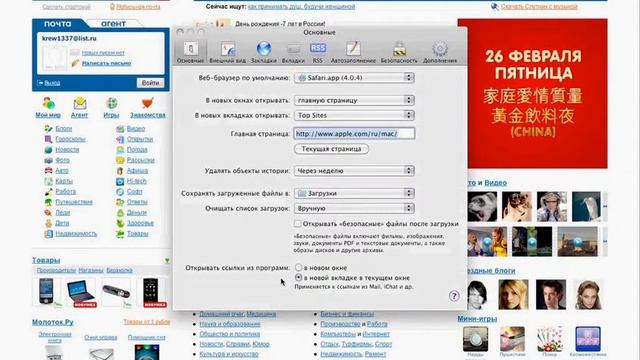Click the icon next to Погода link

[x=120, y=150]
